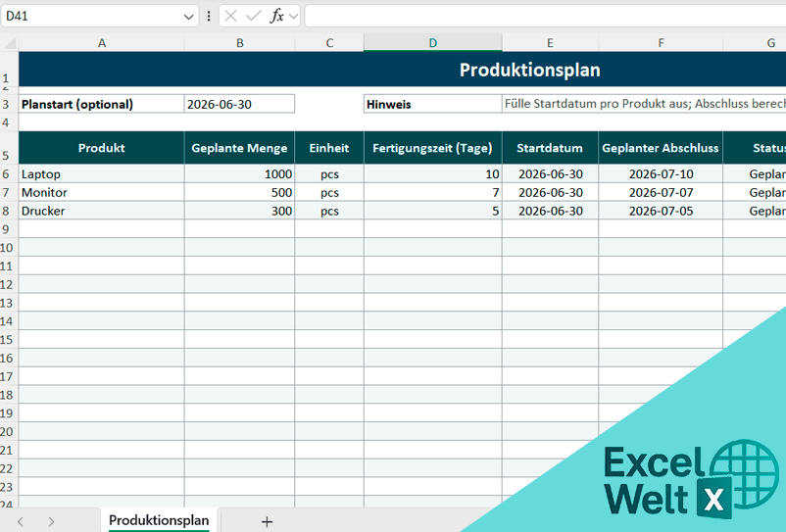Image resolution: width=786 pixels, height=532 pixels.
Task: Click the Laptop product cell
Action: point(102,174)
